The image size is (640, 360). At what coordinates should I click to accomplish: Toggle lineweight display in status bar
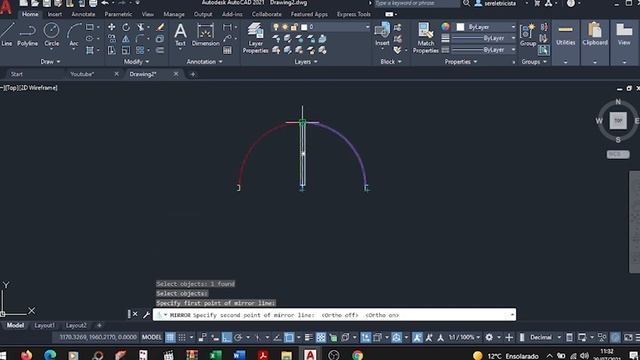(309, 337)
